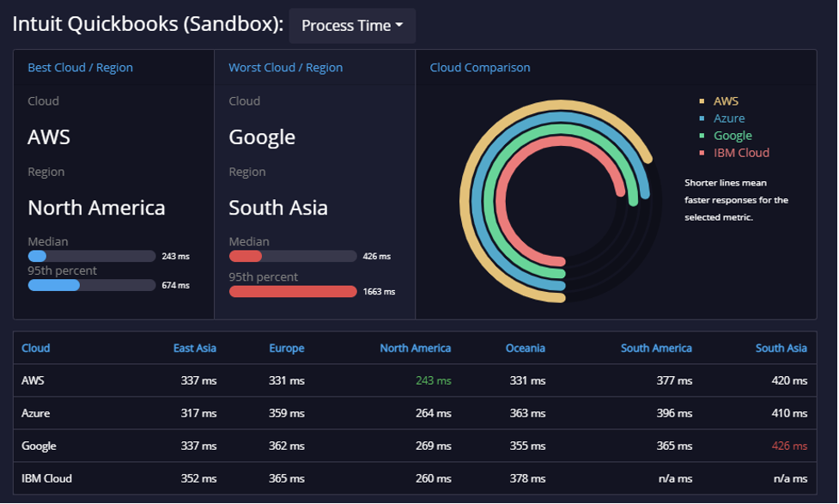Click the green Google arc in chart
Viewport: 839px width, 504px height.
(488, 202)
